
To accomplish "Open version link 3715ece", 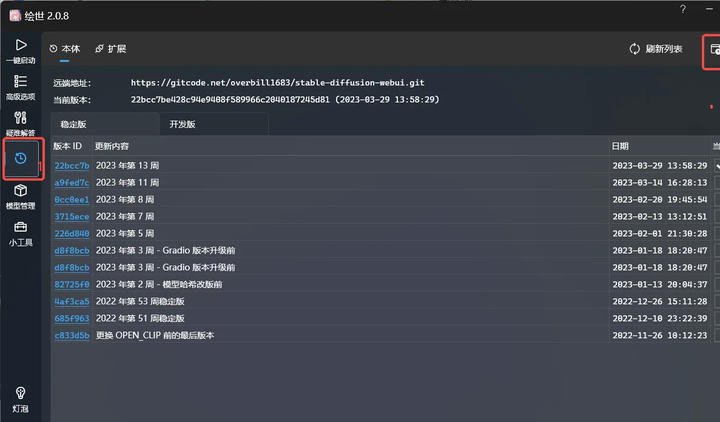I will [x=72, y=216].
